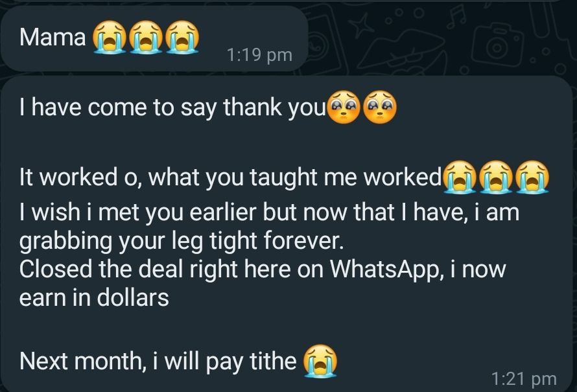Screen dimensions: 577x392
Task: Click the last crying emoji after 'worked'
Action: click(532, 177)
